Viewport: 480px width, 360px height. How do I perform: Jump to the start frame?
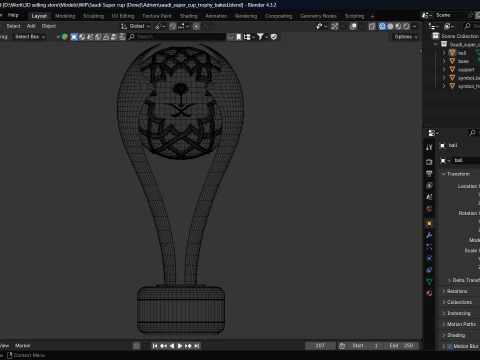pos(155,346)
